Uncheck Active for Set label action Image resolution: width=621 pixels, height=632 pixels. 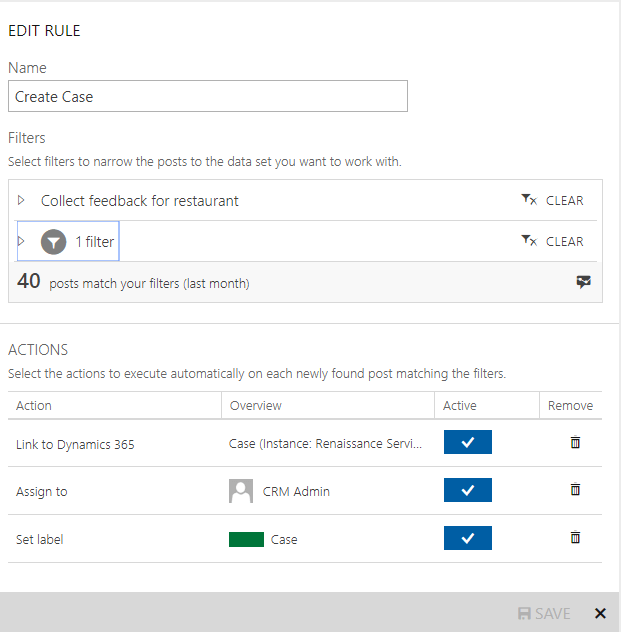[467, 539]
